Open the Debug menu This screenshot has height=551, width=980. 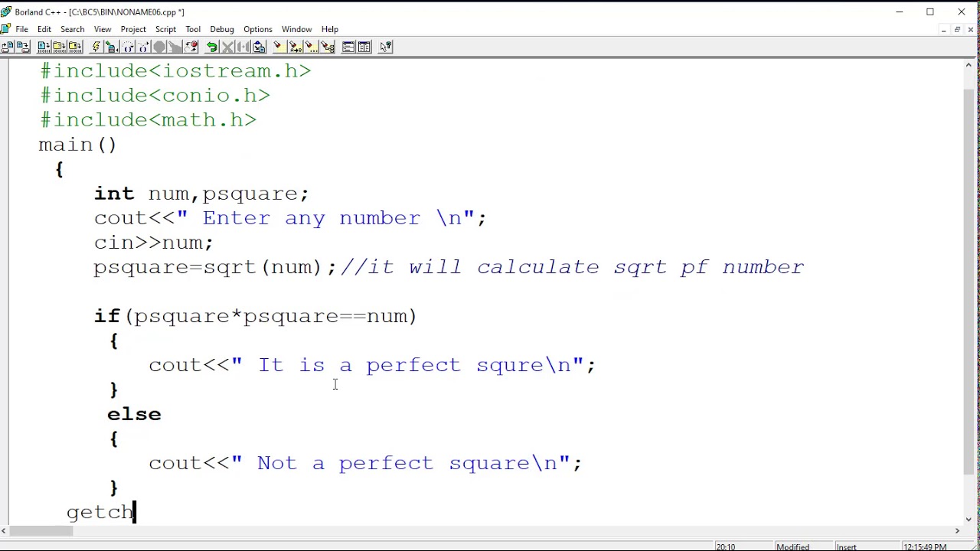coord(222,29)
